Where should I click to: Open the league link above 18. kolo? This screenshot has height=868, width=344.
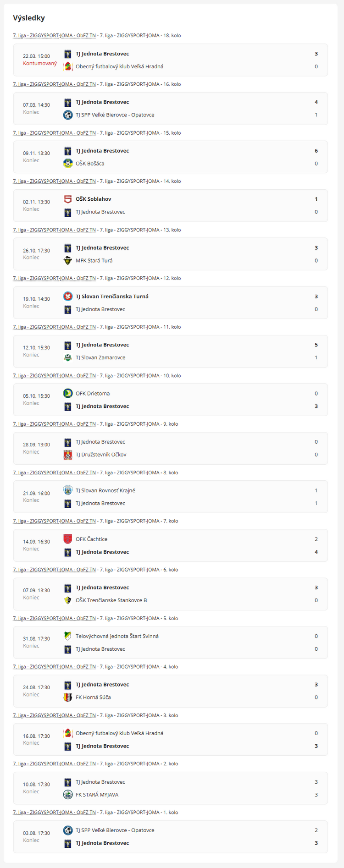click(54, 36)
